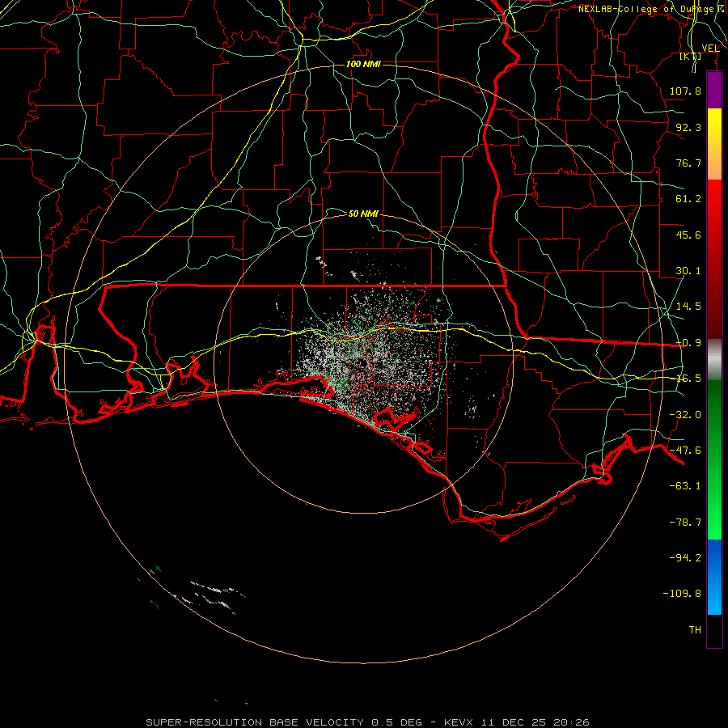Click the KEVX station identifier in the footer
This screenshot has width=728, height=728.
pyautogui.click(x=459, y=722)
